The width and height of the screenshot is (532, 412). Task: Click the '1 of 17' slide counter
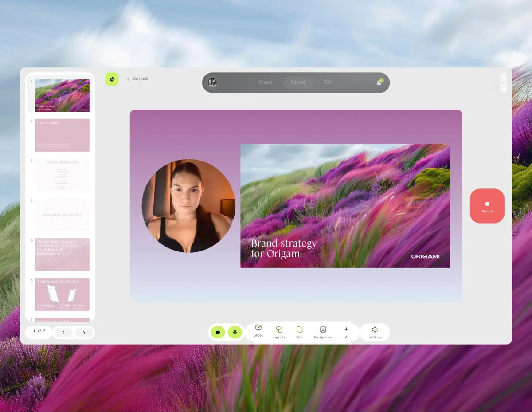pos(39,331)
